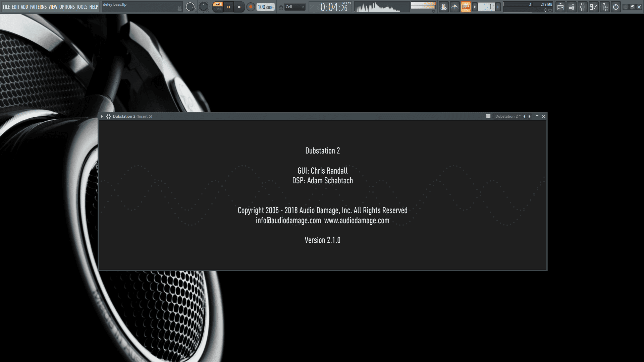This screenshot has width=644, height=362.
Task: Pause playback with the pause button
Action: (228, 7)
